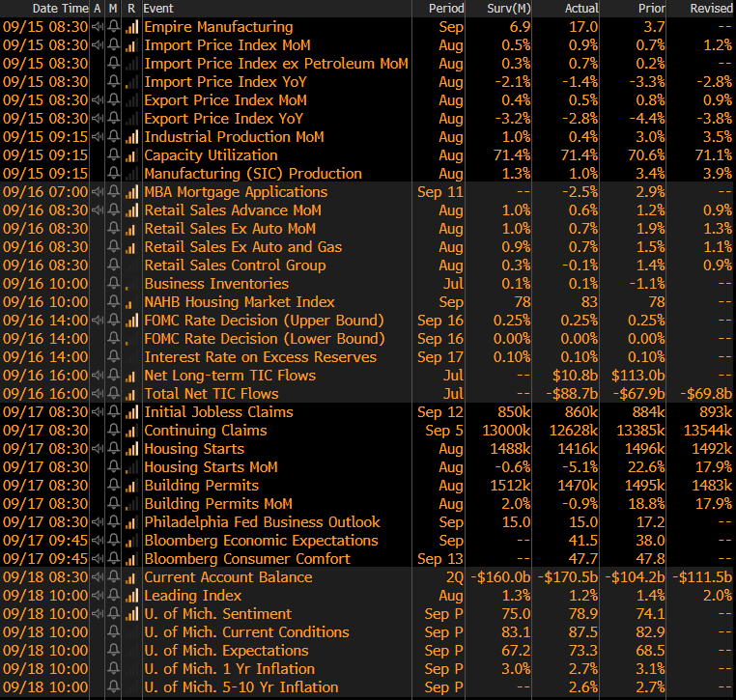Click the relevance bars for Bloomberg Consumer Comfort
736x700 pixels.
(132, 559)
